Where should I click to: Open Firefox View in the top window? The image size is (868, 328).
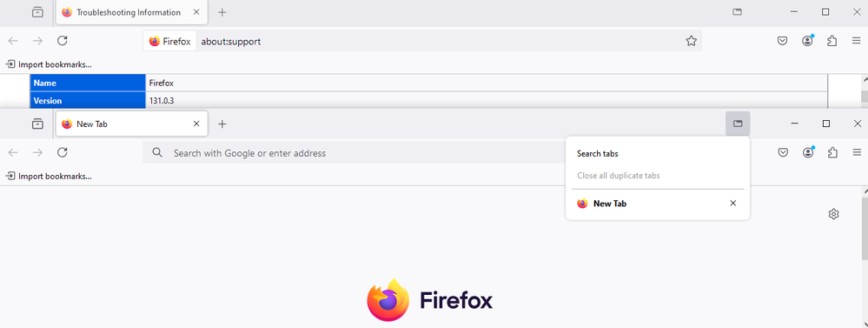tap(37, 12)
